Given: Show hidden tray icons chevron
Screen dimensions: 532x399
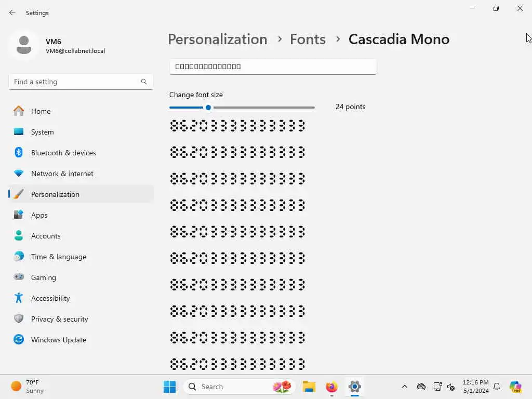Looking at the screenshot, I should coord(404,387).
